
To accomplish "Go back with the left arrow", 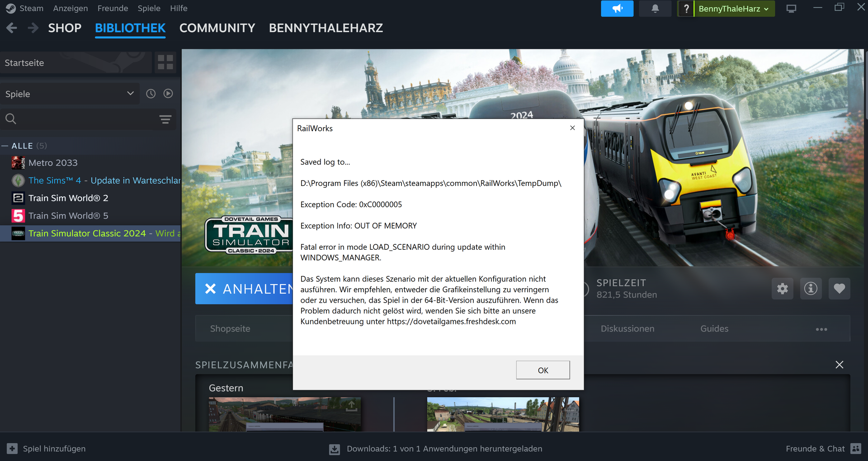I will (12, 28).
